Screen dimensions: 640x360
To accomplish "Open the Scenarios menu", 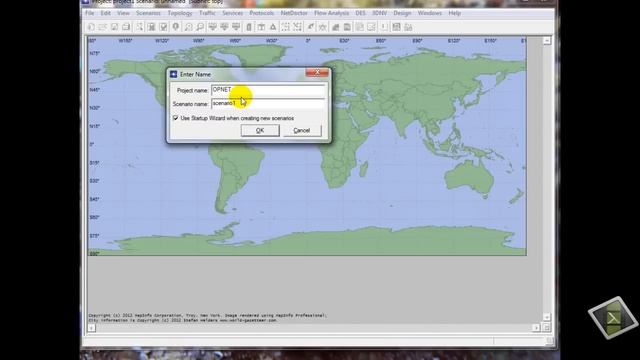I will [x=148, y=13].
